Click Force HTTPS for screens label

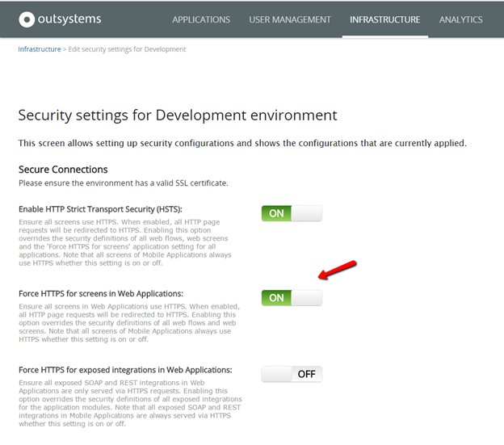pyautogui.click(x=101, y=294)
